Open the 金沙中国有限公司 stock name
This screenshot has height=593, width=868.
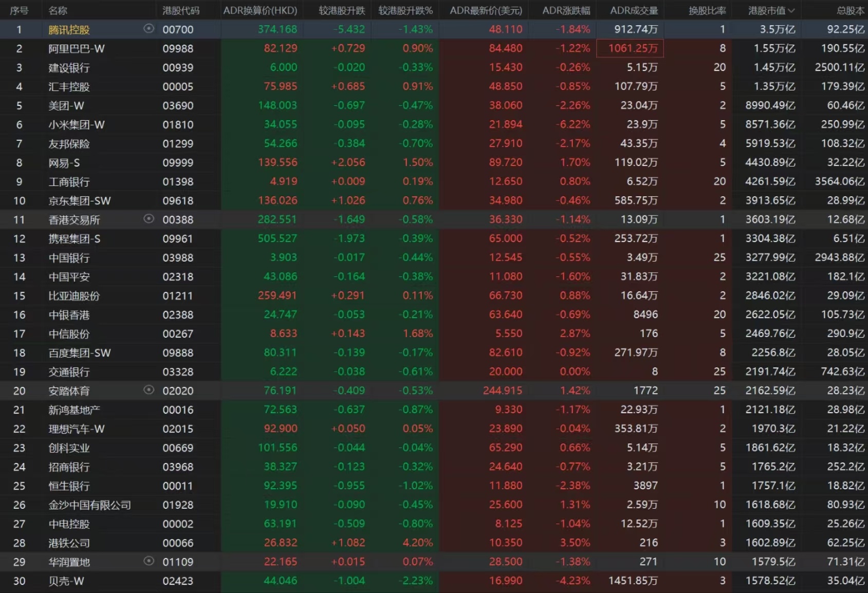pos(89,505)
